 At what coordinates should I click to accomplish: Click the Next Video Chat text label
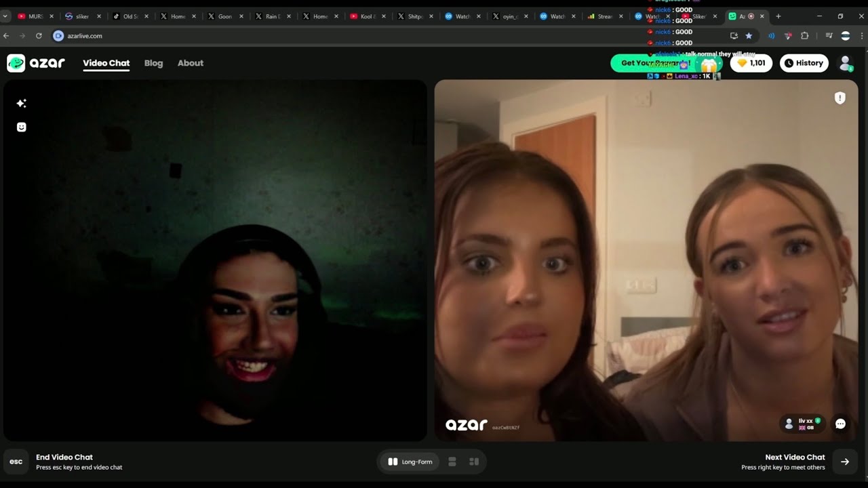795,457
